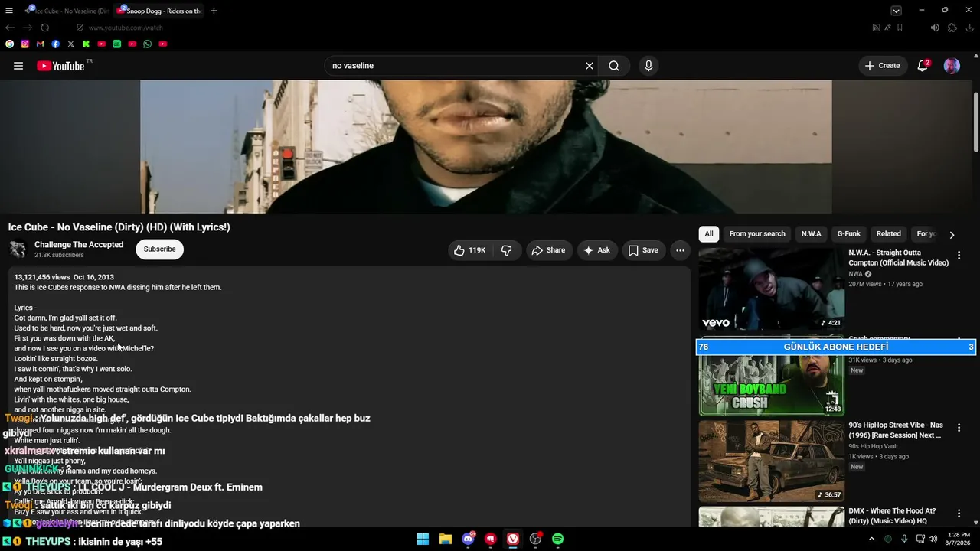This screenshot has width=980, height=551.
Task: Subscribe to Challenge The Accepted
Action: tap(159, 249)
